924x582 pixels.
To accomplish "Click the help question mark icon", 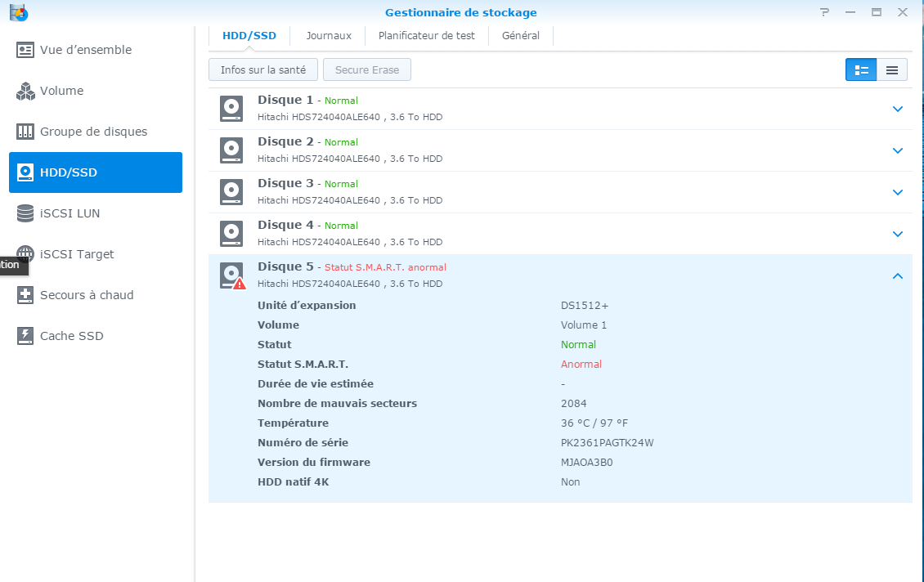I will 825,12.
